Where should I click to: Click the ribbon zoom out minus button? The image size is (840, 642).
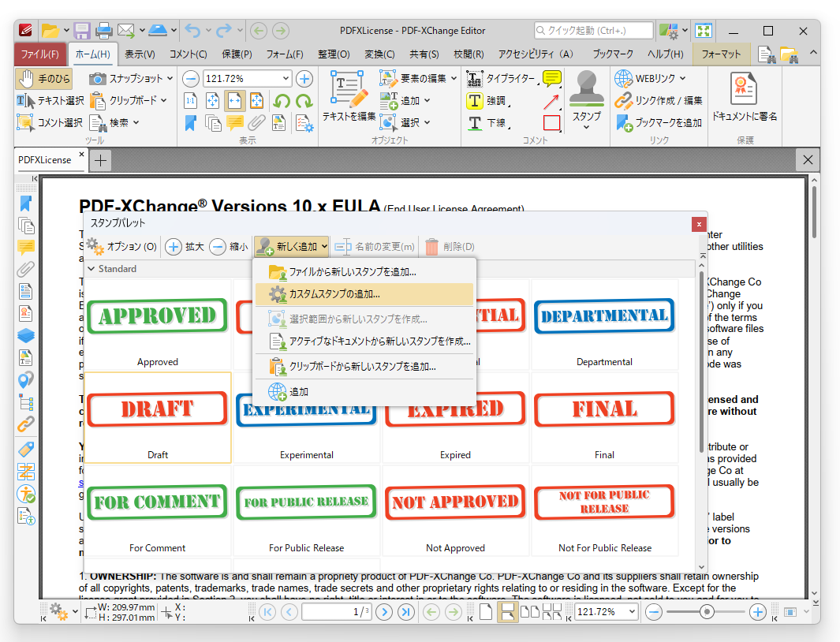click(191, 79)
